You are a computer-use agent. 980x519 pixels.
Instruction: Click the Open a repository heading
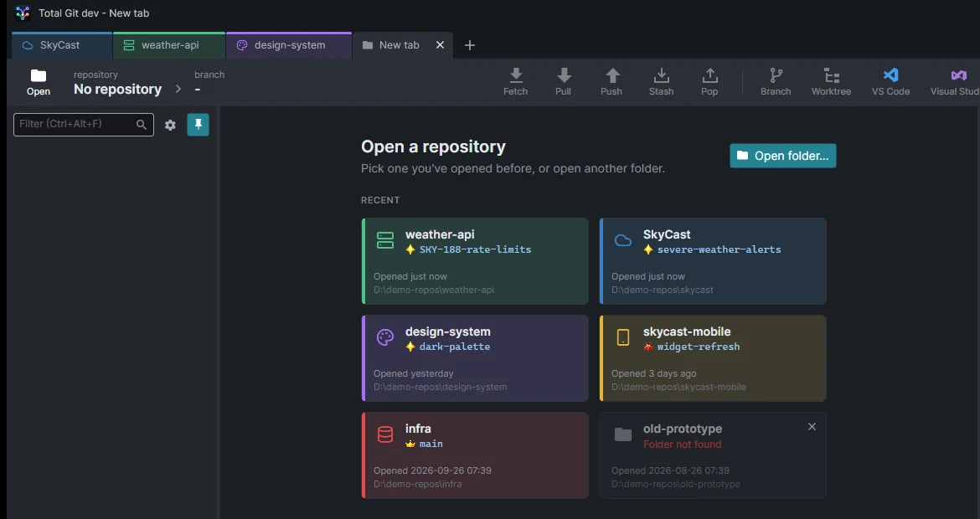pos(433,146)
